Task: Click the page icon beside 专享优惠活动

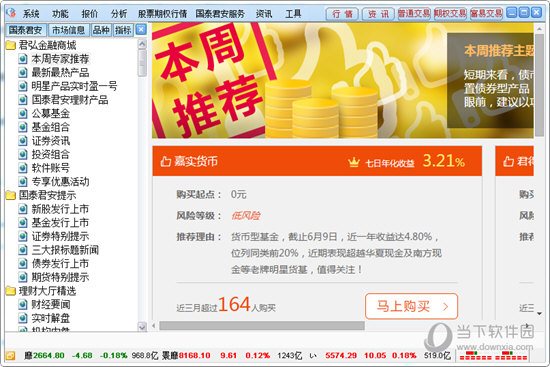Action: click(23, 182)
